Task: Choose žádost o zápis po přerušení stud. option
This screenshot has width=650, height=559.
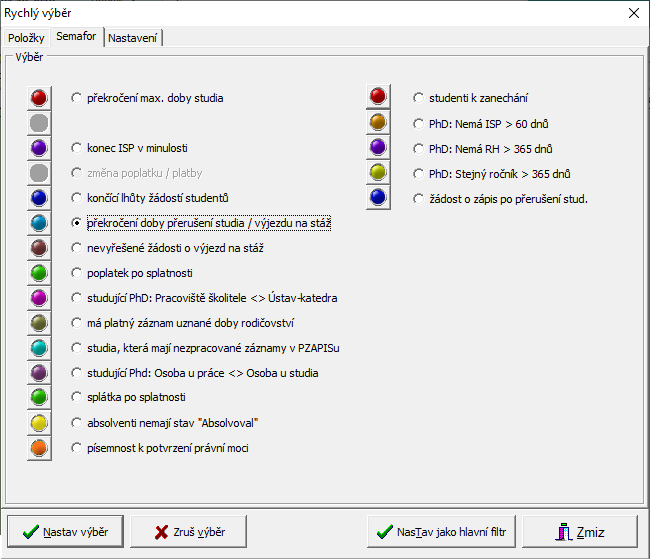Action: coord(419,199)
